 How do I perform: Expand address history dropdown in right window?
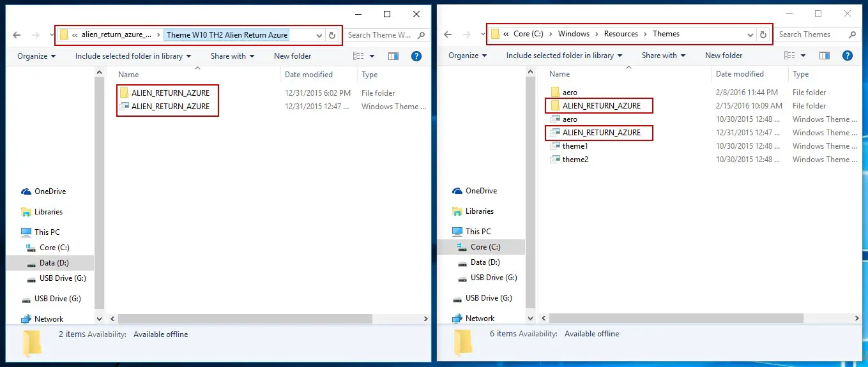[751, 34]
